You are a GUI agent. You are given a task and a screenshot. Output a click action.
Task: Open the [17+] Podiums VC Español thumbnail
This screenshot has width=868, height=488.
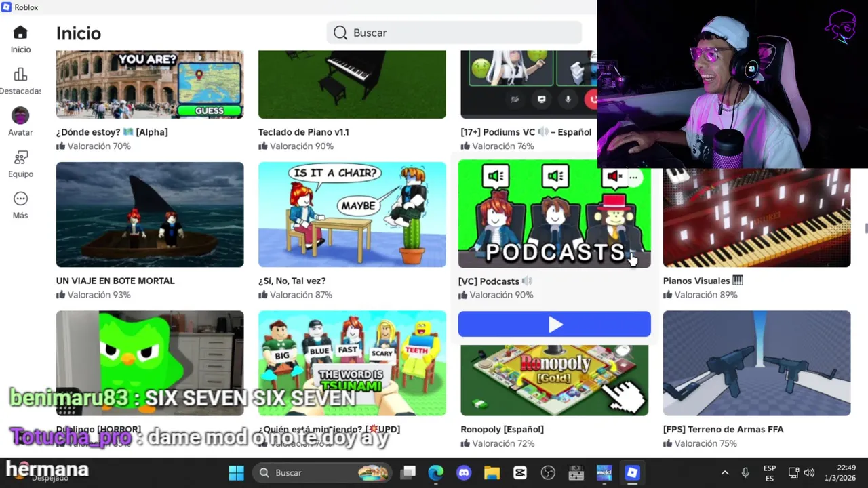click(x=529, y=84)
